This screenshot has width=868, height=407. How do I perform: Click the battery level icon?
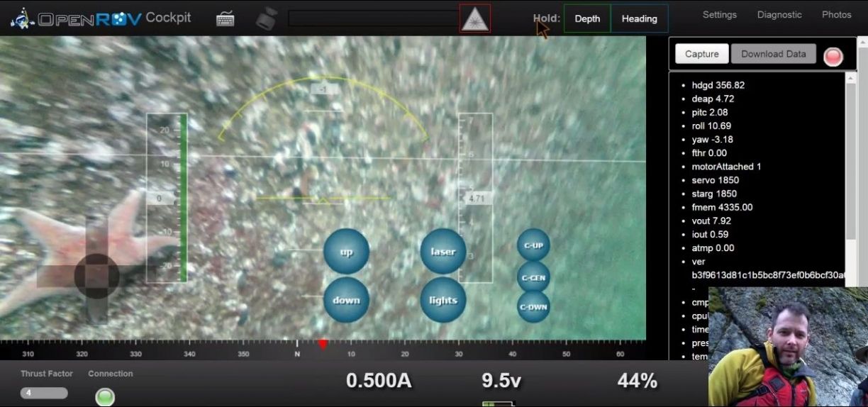tap(498, 404)
